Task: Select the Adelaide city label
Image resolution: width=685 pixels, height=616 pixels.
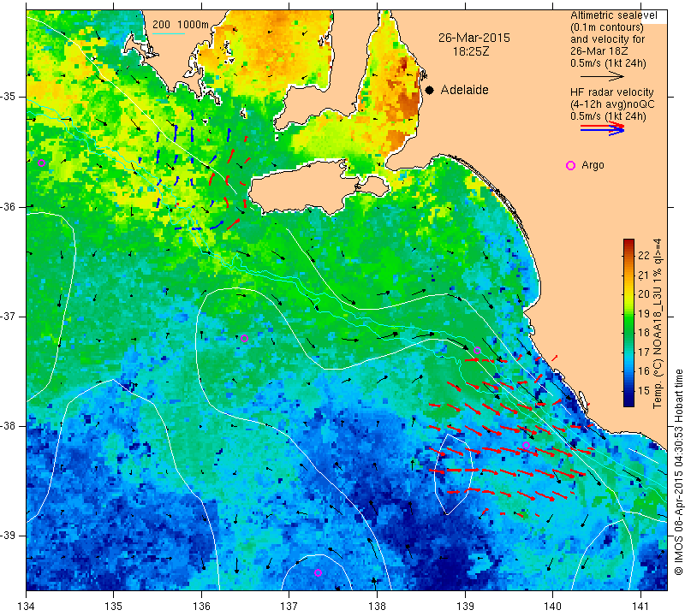Action: [x=464, y=90]
